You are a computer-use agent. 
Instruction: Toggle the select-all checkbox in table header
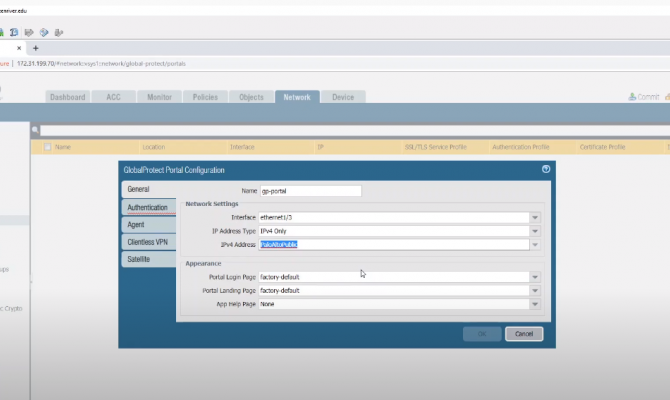click(47, 147)
